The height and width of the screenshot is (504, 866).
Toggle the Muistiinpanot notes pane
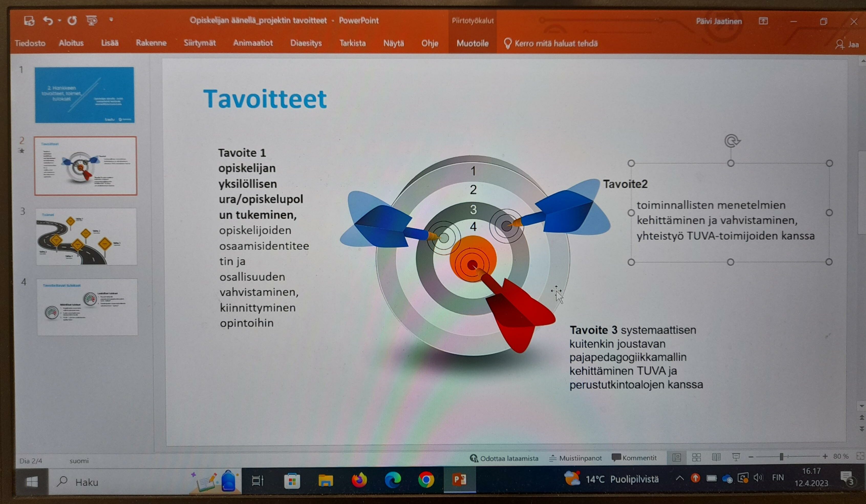[x=575, y=458]
